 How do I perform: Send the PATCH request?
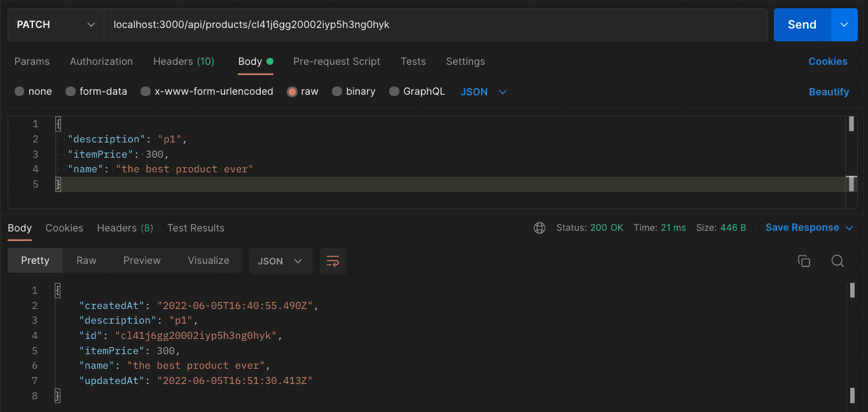tap(802, 25)
